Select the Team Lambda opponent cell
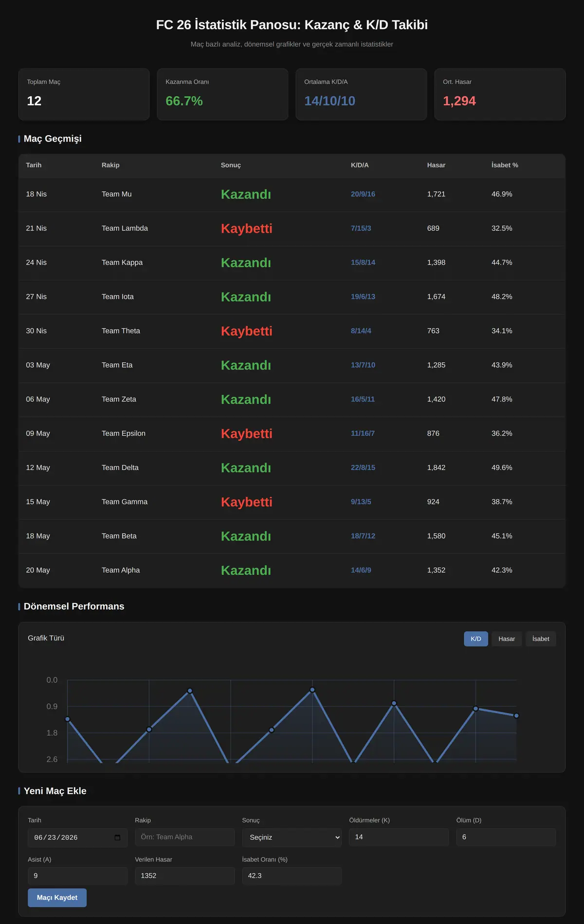 point(125,228)
